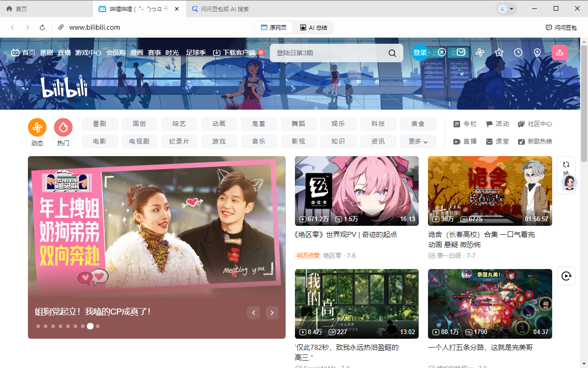The image size is (588, 368).
Task: Open the messages envelope icon
Action: pos(461,52)
